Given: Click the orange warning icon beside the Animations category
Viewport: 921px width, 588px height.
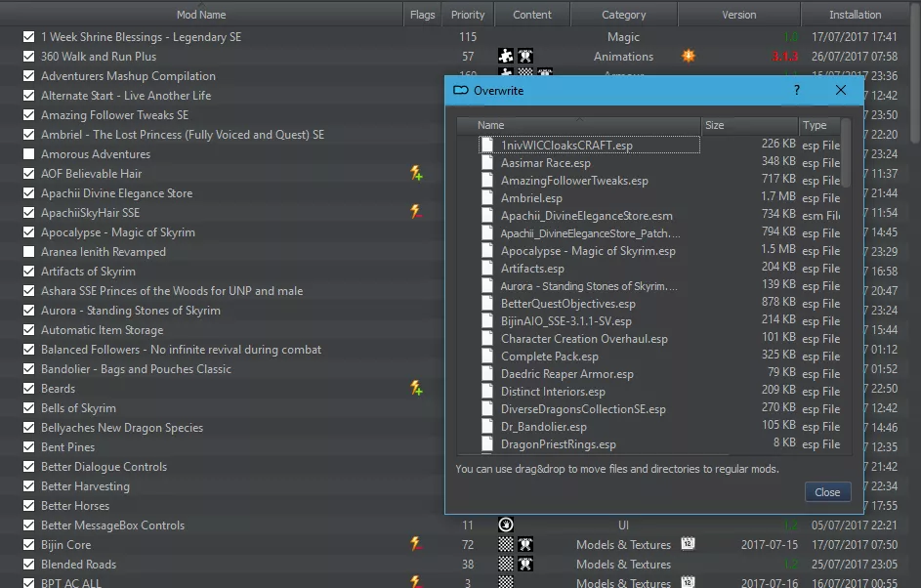Looking at the screenshot, I should tap(689, 56).
